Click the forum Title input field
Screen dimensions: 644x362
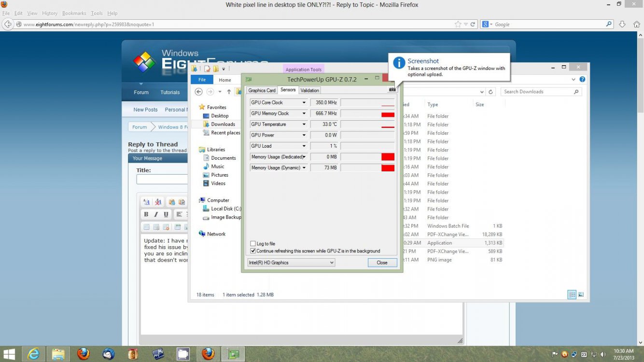point(162,179)
